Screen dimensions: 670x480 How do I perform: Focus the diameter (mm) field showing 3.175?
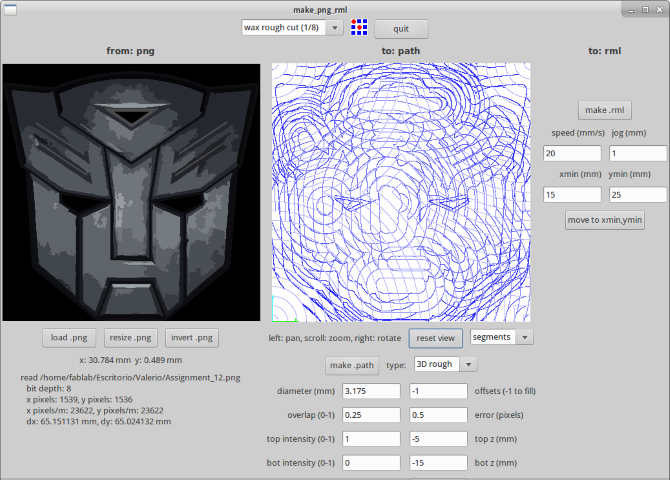(x=371, y=391)
